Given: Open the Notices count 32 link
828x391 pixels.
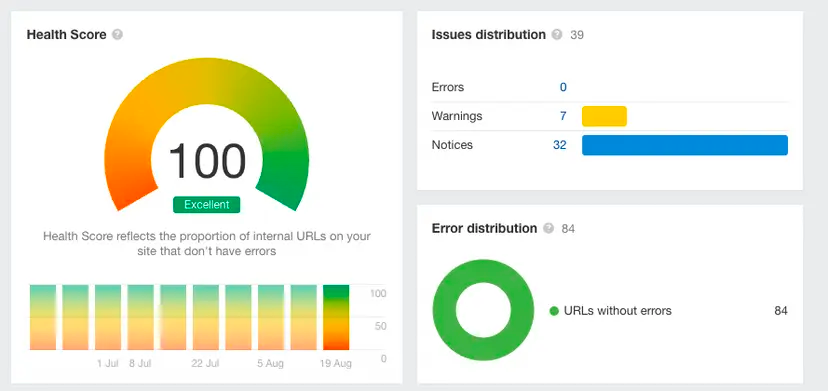Looking at the screenshot, I should [x=560, y=145].
